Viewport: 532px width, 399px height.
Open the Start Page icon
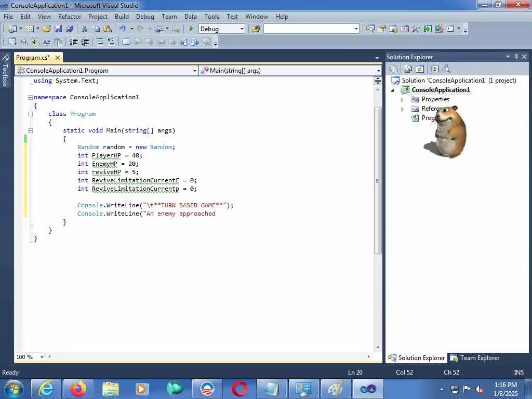[x=428, y=29]
